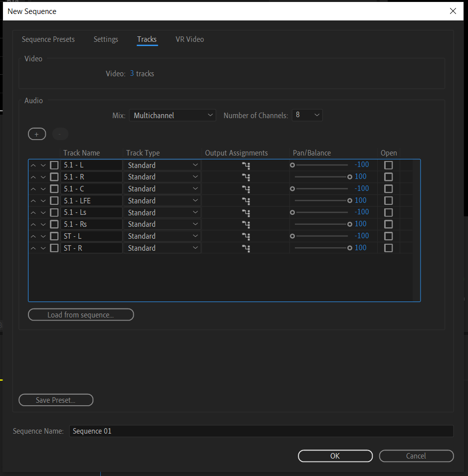The image size is (468, 476).
Task: Move the ST - L track down
Action: (x=43, y=236)
